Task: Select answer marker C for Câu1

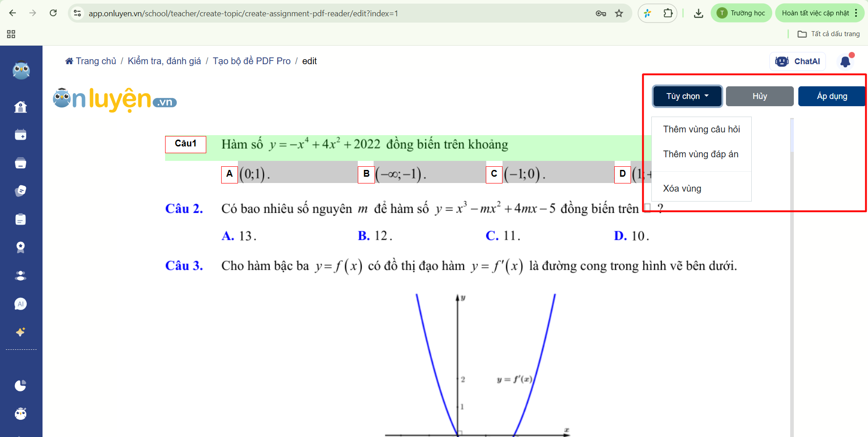Action: pyautogui.click(x=494, y=174)
